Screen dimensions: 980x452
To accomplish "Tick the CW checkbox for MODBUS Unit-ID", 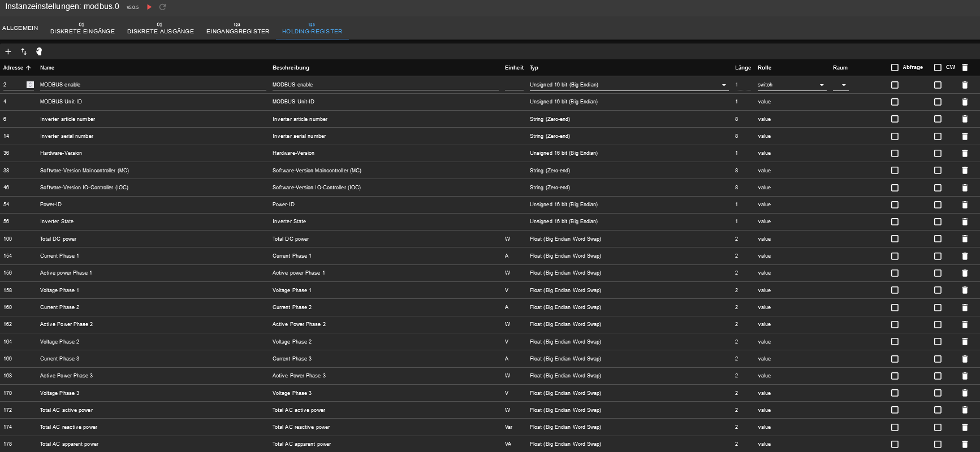I will click(x=938, y=102).
